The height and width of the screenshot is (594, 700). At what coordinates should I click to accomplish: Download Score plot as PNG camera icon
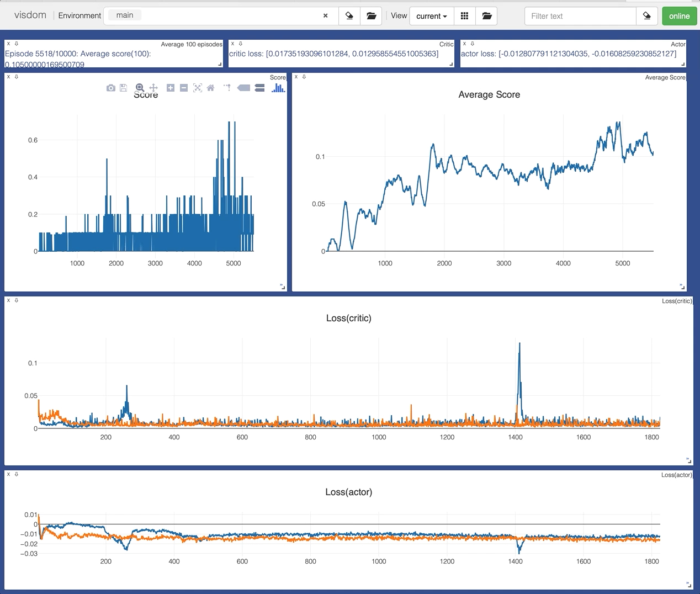pyautogui.click(x=111, y=88)
